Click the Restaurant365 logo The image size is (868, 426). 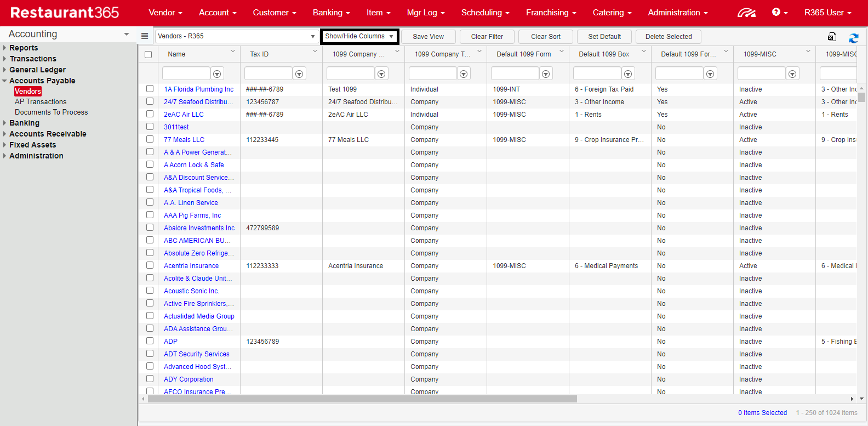point(65,13)
